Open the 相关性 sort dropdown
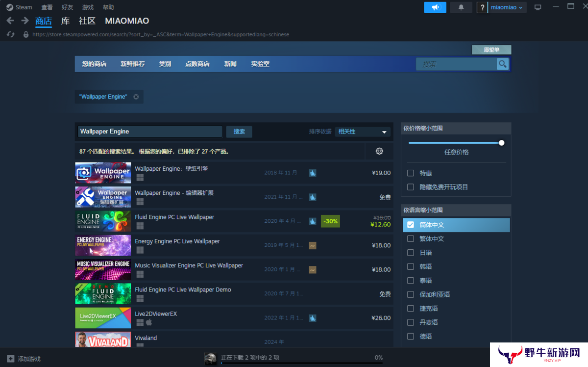The height and width of the screenshot is (367, 588). pos(363,131)
